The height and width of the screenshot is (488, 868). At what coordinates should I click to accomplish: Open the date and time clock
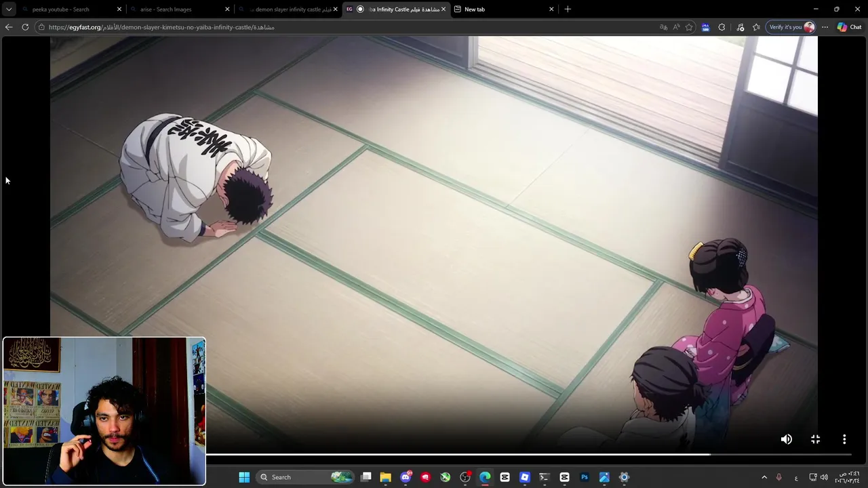pos(847,477)
